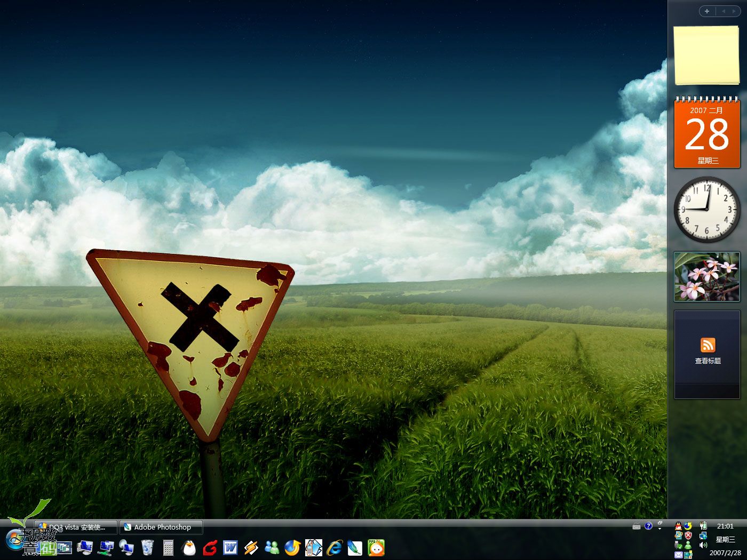Add a gadget with the sidebar plus button
Image resolution: width=747 pixels, height=560 pixels.
pyautogui.click(x=707, y=11)
